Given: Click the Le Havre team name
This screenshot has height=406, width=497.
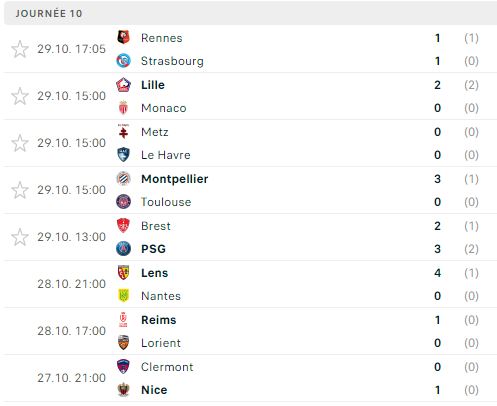Looking at the screenshot, I should click(x=166, y=155).
